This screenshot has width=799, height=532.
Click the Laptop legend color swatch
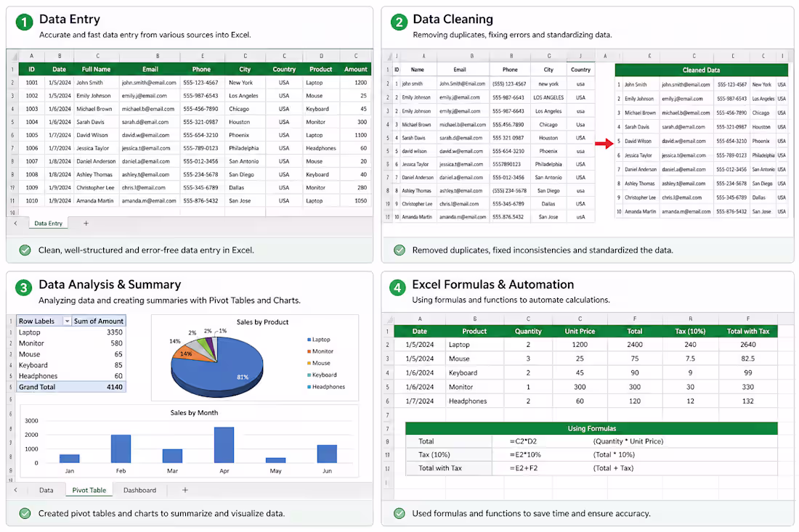coord(309,340)
